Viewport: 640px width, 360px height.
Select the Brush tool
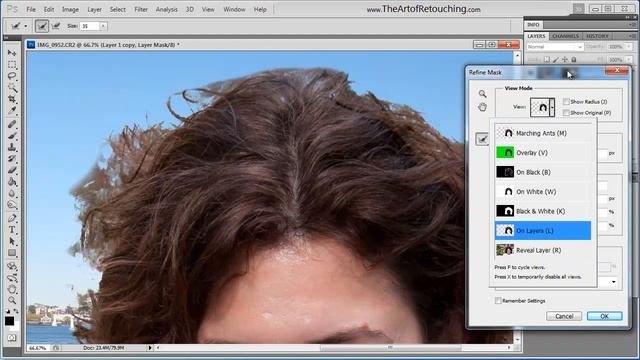12,136
